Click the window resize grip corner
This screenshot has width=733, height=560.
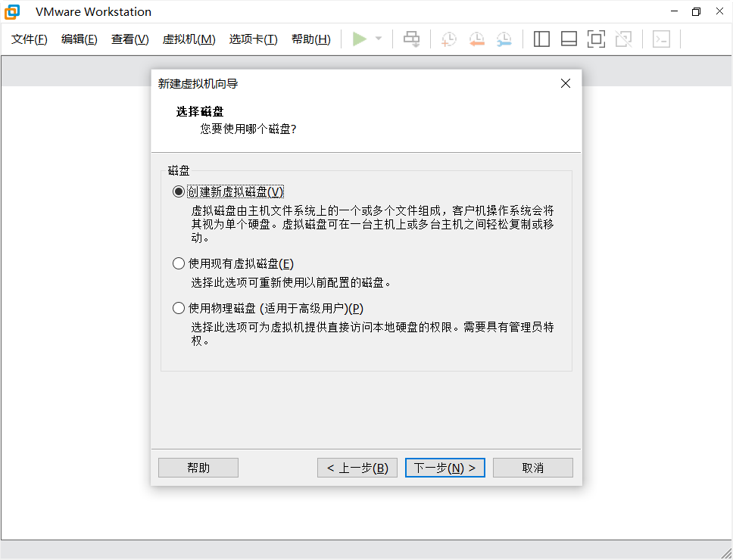click(726, 552)
